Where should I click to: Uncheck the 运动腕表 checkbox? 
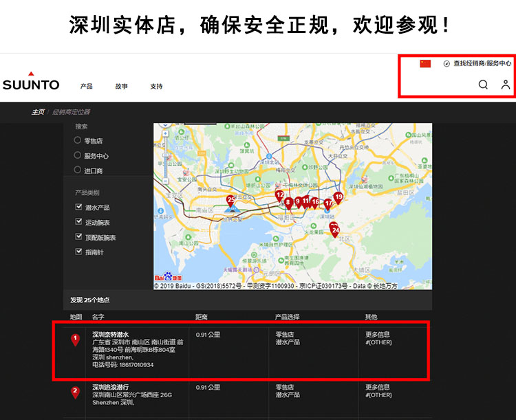(x=78, y=221)
